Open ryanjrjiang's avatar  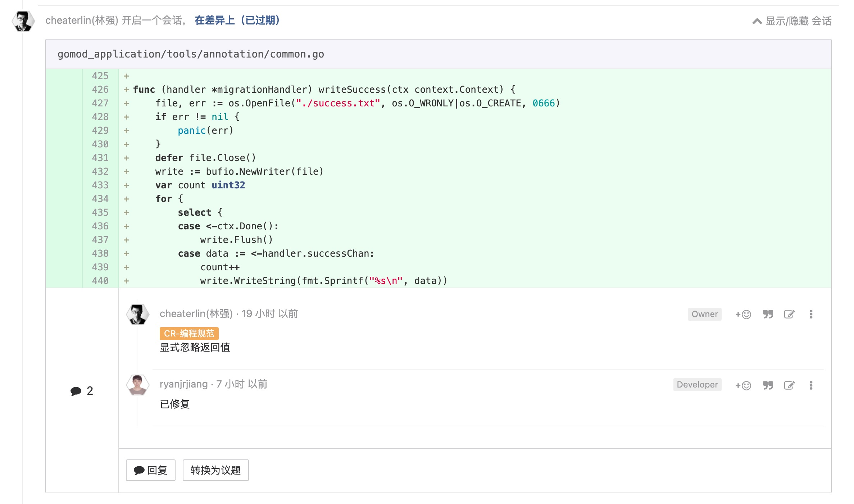point(137,385)
